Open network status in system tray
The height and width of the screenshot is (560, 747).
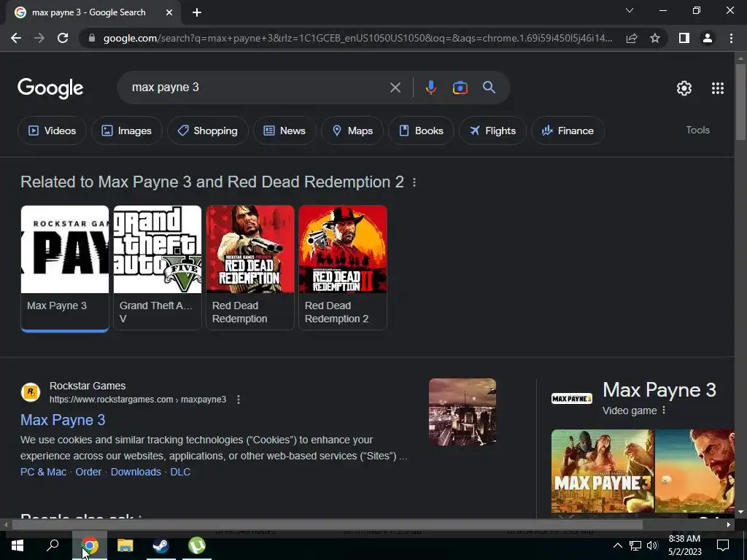[x=635, y=545]
